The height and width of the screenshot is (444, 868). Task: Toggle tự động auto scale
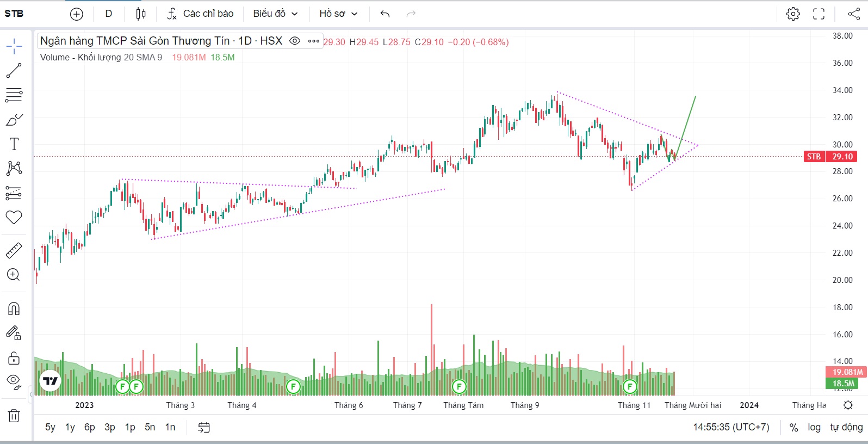pos(846,427)
